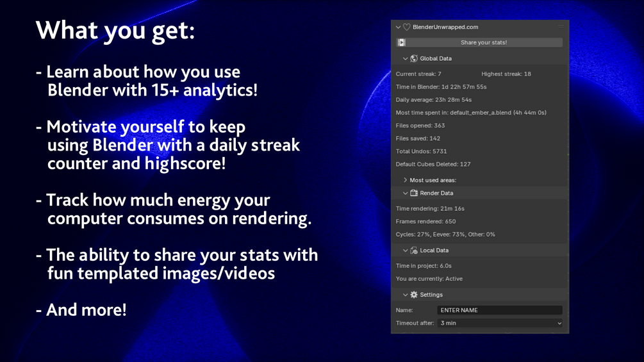This screenshot has height=362, width=644.
Task: Click the Current streak: 7 text
Action: click(418, 74)
